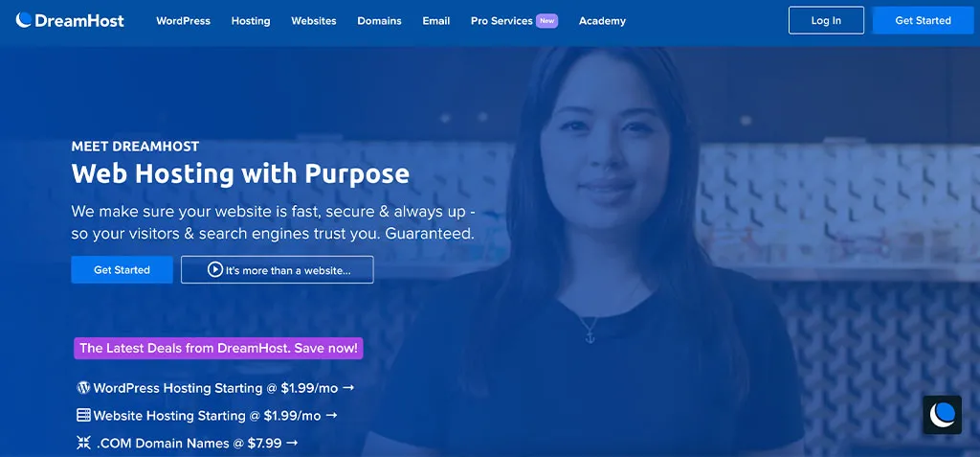
Task: Open the Academy link
Action: pos(602,21)
